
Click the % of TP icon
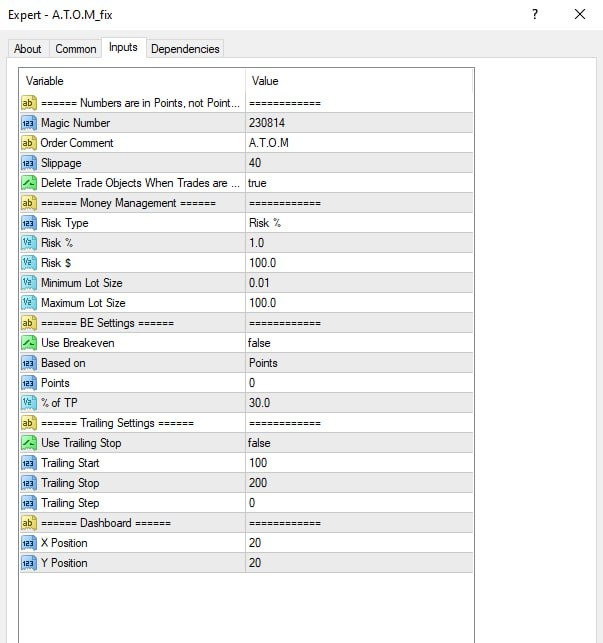29,403
